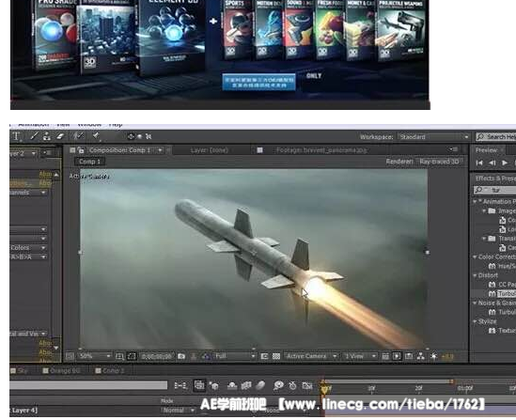Enable motion blur timeline switch

coord(260,385)
